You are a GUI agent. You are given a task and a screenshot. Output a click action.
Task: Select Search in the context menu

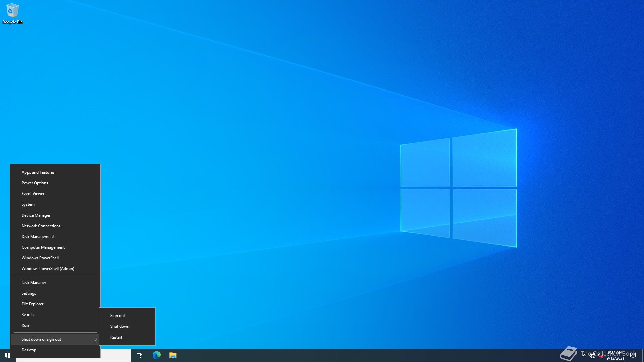[x=55, y=315]
